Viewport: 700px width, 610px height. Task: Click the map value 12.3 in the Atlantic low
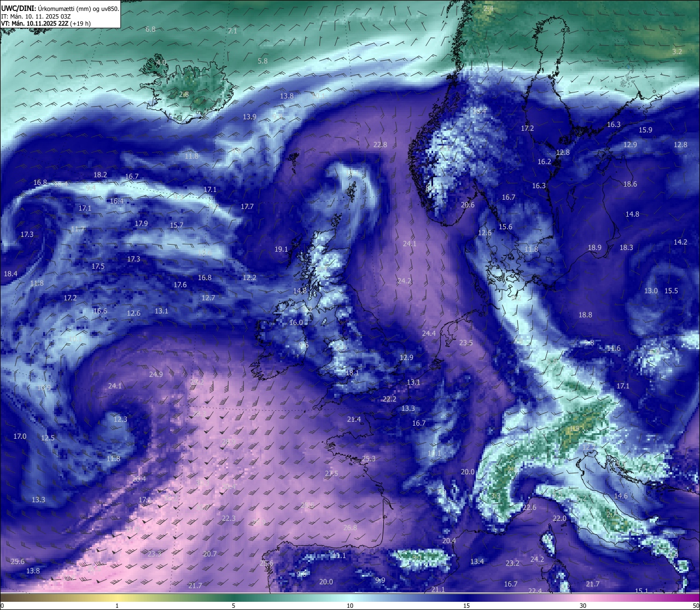click(x=120, y=420)
